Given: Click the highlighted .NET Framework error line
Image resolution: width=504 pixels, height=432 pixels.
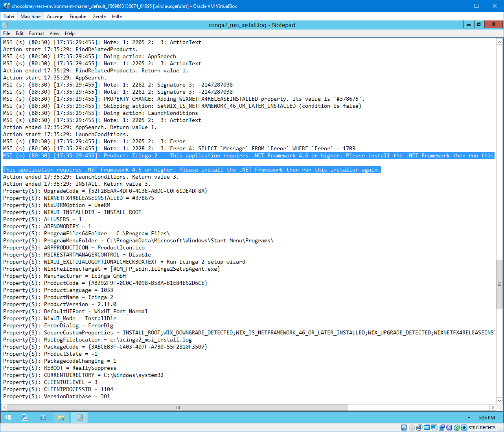Looking at the screenshot, I should [x=248, y=155].
